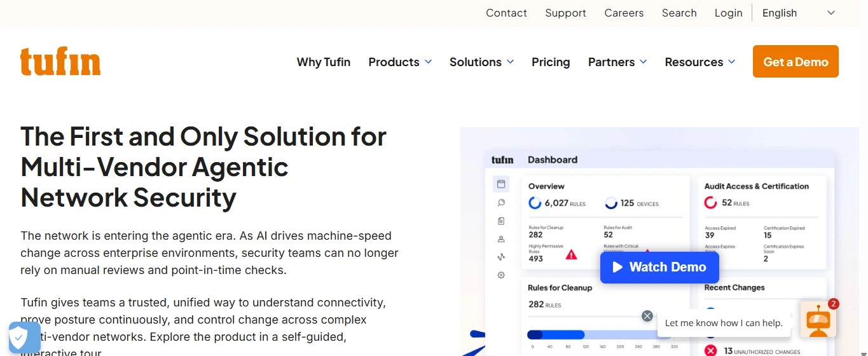The width and height of the screenshot is (868, 356).
Task: Expand the Solutions menu
Action: tap(481, 62)
